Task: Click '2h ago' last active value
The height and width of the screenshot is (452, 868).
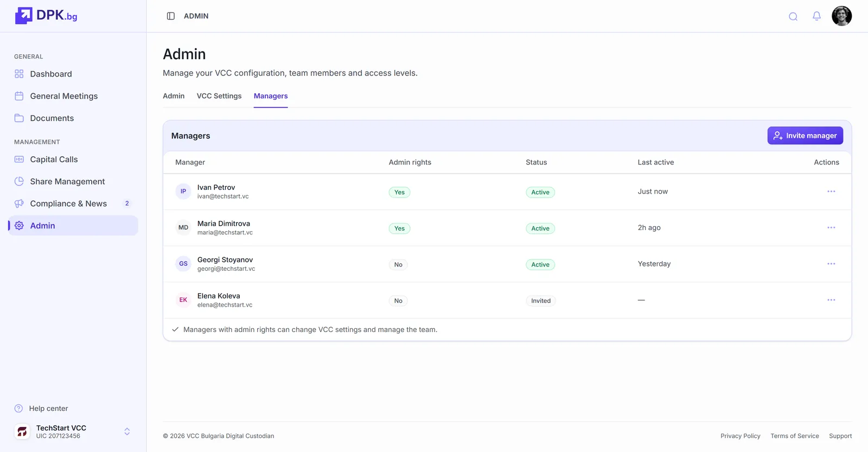Action: 649,228
